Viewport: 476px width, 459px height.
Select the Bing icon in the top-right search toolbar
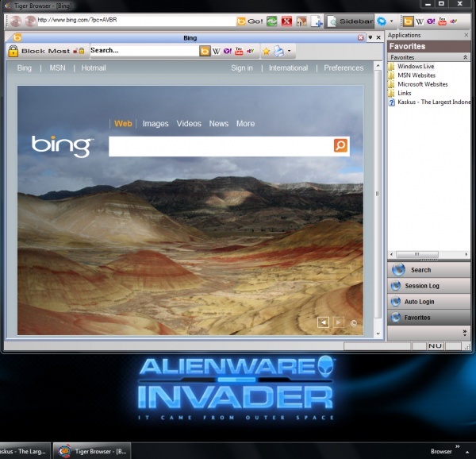pyautogui.click(x=408, y=21)
